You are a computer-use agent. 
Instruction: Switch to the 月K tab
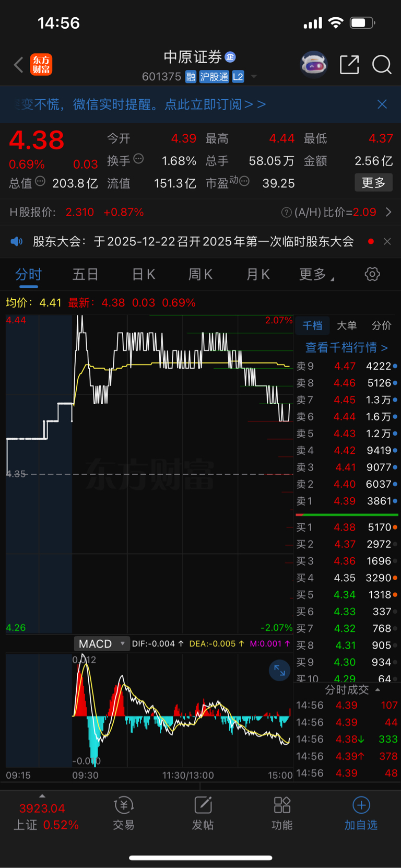coord(258,274)
